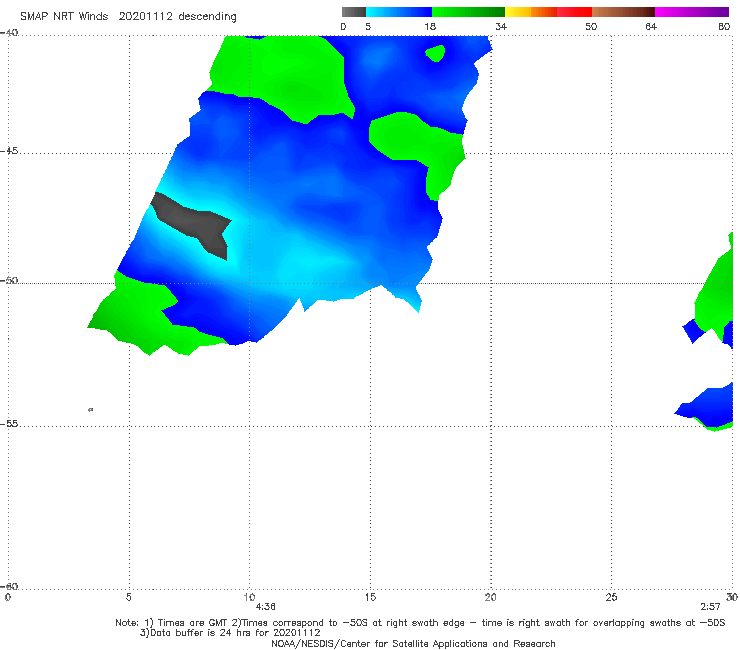Viewport: 740px width, 650px height.
Task: Click the blue wind patch near latitude -55 at the right edge
Action: pyautogui.click(x=706, y=405)
